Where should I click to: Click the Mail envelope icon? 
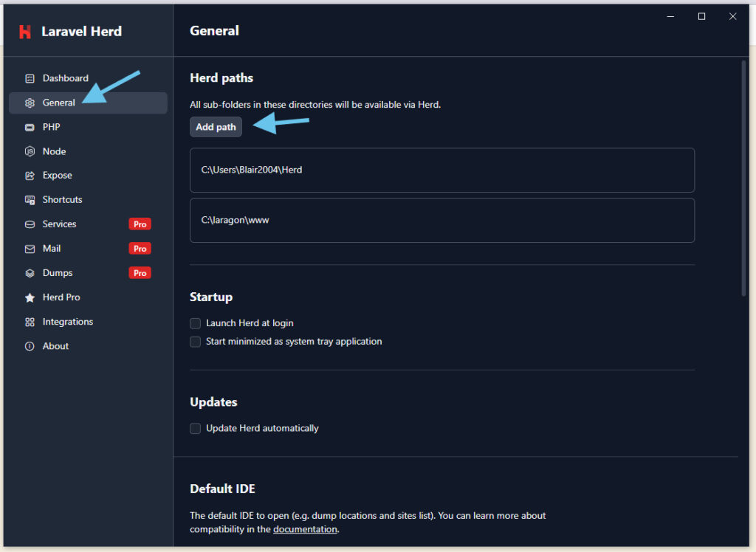(x=30, y=249)
